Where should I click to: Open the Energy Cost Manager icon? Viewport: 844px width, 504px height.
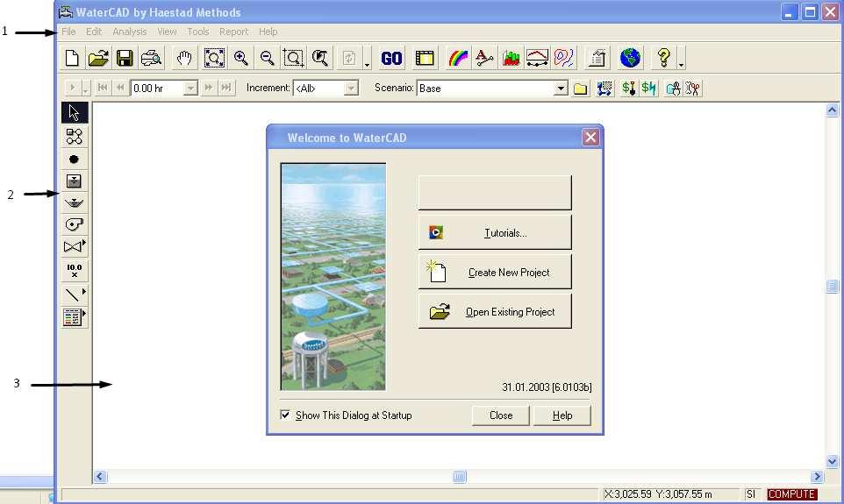648,89
